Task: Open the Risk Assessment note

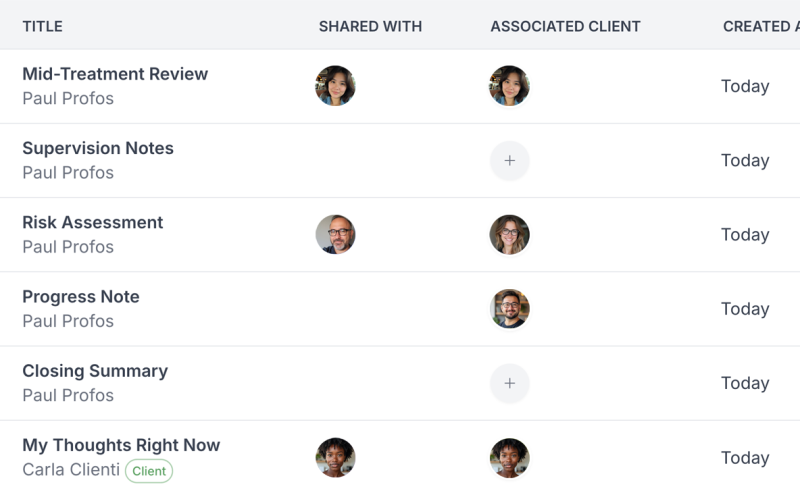Action: (x=92, y=222)
